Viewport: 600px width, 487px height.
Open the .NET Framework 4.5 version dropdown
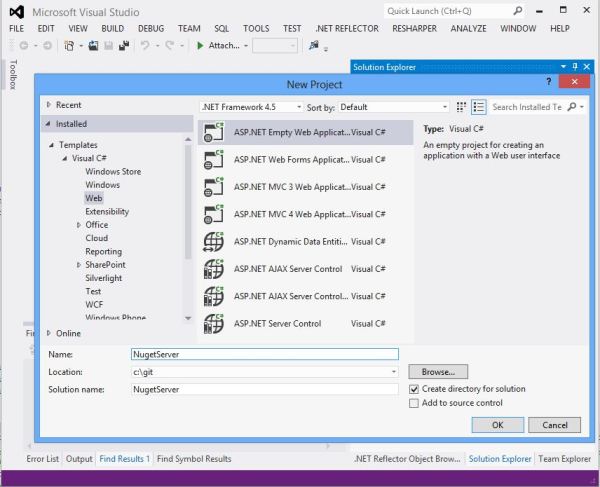click(x=251, y=107)
